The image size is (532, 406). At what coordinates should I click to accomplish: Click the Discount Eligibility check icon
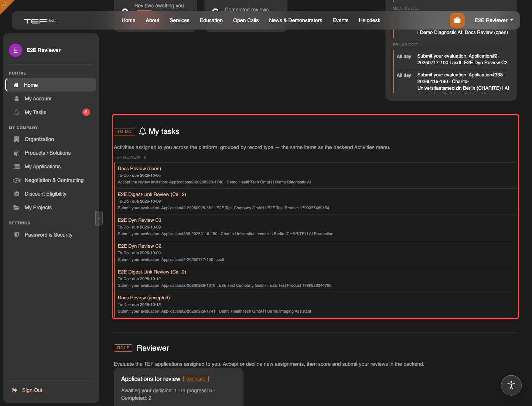point(17,194)
